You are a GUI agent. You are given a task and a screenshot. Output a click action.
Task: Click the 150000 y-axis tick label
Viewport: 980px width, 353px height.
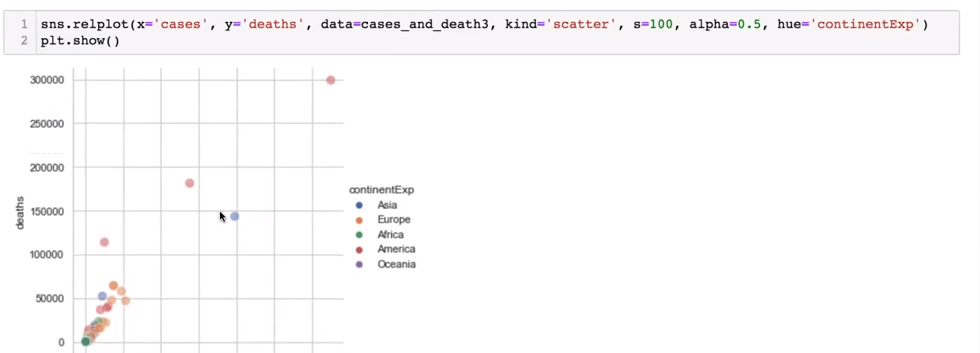pyautogui.click(x=47, y=211)
